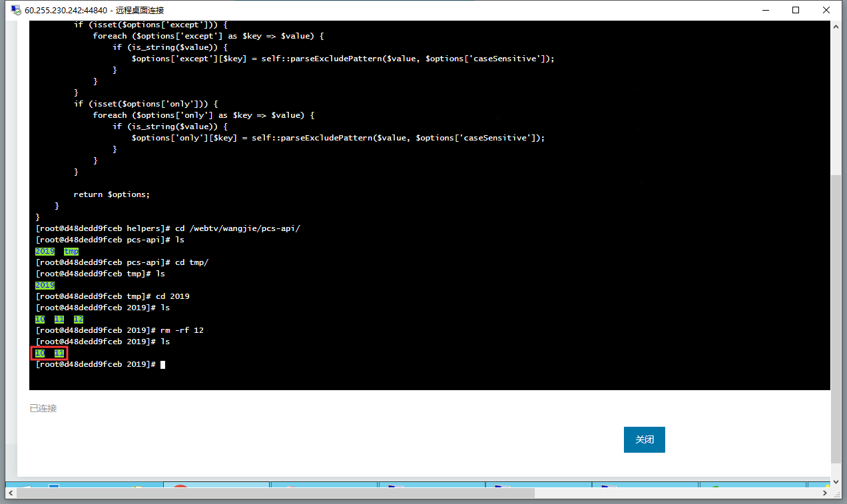Minimize the remote desktop connection window
847x504 pixels.
click(764, 10)
